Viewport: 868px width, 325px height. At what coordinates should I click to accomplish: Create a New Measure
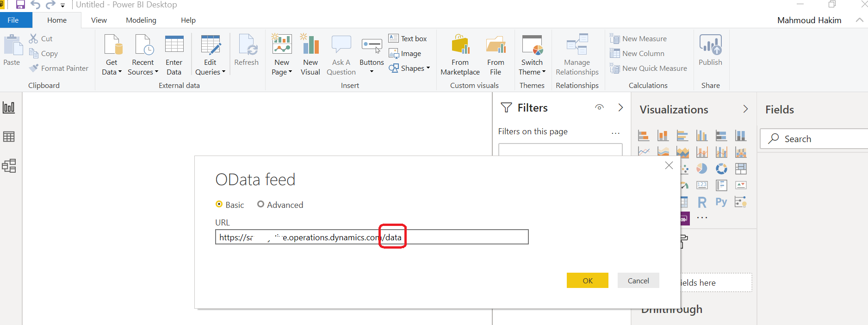point(638,38)
